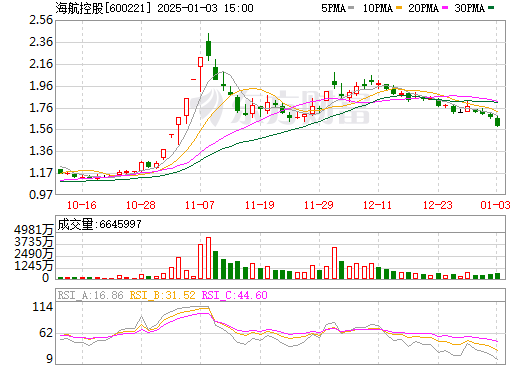Click the 20PMA magenta legend swatch
Image resolution: width=520 pixels, height=365 pixels.
click(x=445, y=8)
